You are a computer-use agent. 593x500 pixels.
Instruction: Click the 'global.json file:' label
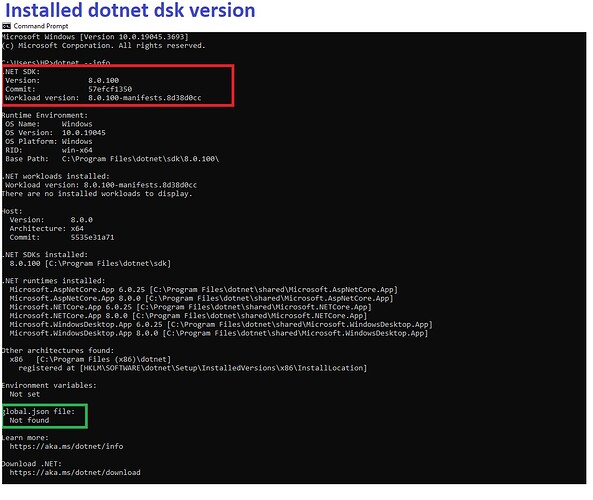pyautogui.click(x=39, y=411)
